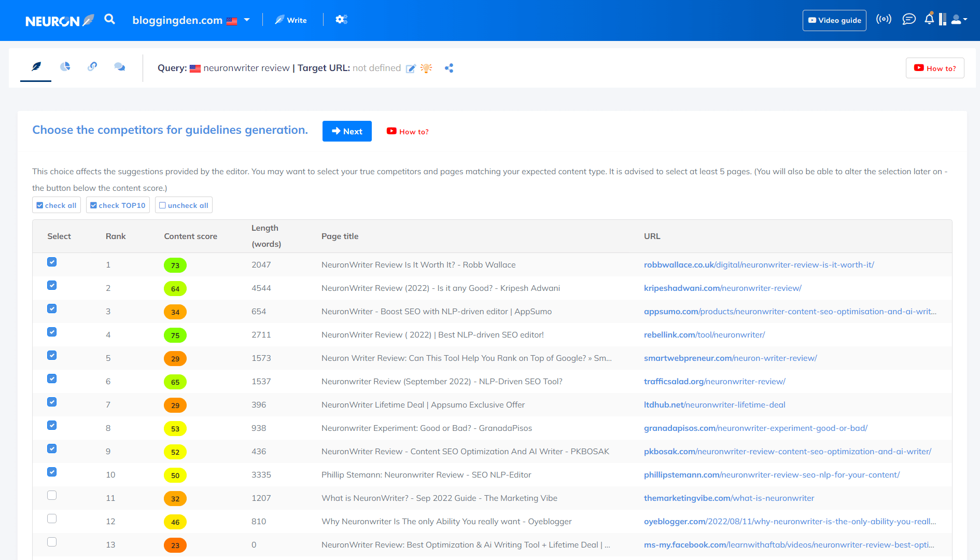
Task: Expand the language dropdown beside bloggingden.com
Action: pyautogui.click(x=247, y=20)
